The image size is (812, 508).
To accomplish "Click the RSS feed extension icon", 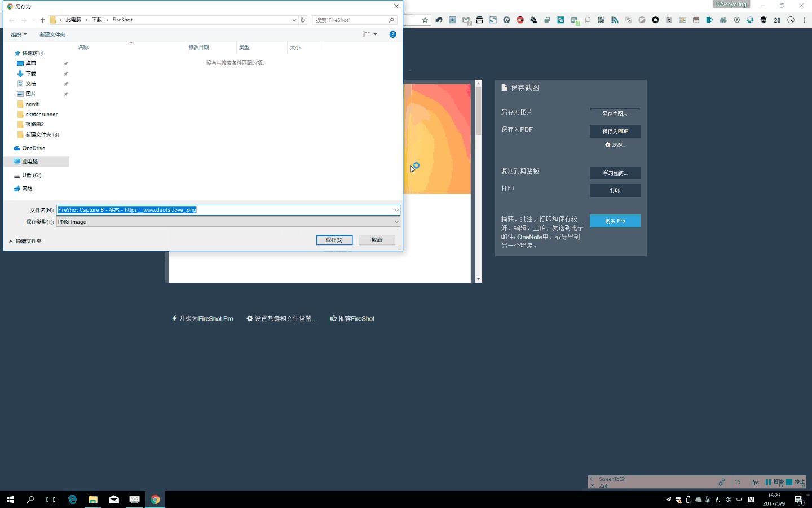I will pyautogui.click(x=615, y=20).
